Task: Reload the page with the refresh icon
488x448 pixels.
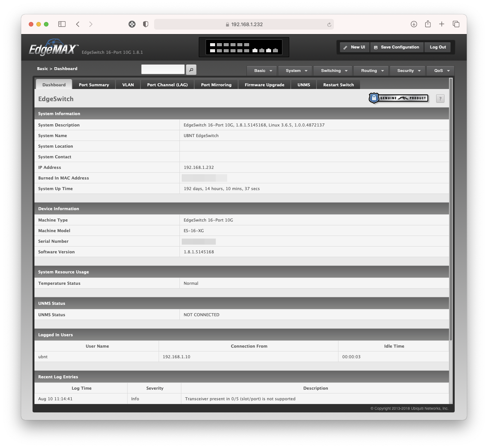Action: point(329,25)
